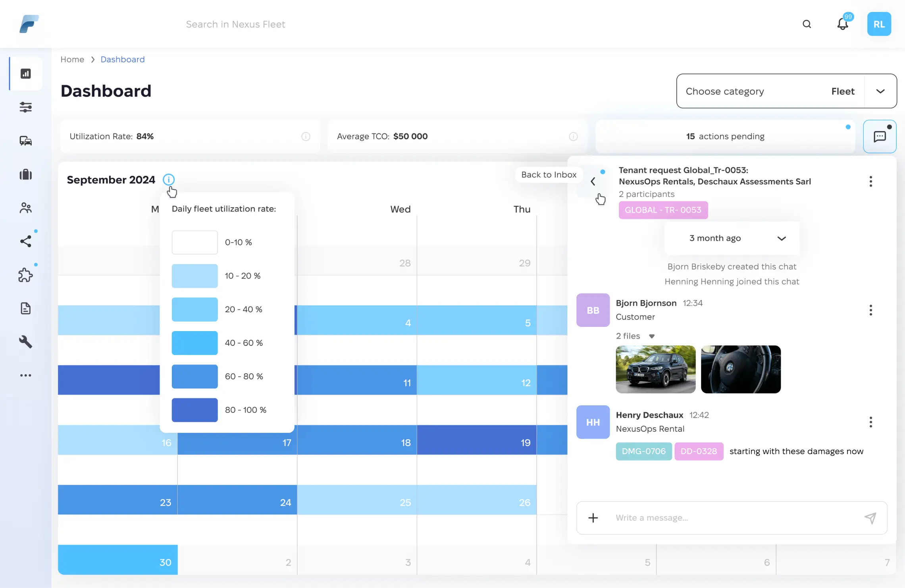Viewport: 905px width, 588px height.
Task: Open the filters sliders icon in sidebar
Action: [x=25, y=107]
